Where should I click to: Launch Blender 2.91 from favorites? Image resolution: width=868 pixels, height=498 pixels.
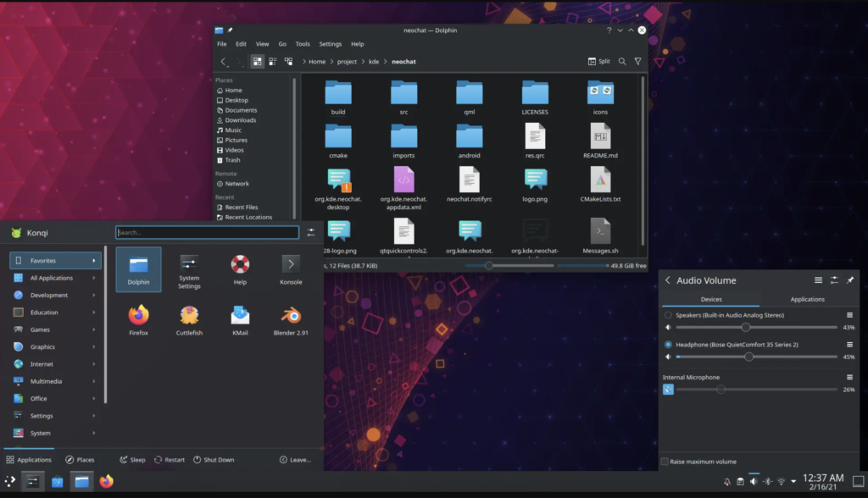pyautogui.click(x=292, y=320)
